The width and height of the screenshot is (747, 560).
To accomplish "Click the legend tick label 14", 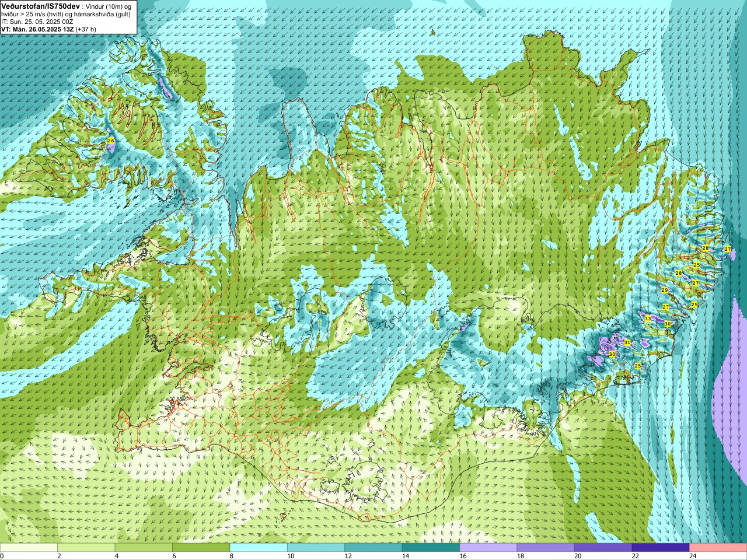I will click(x=406, y=556).
